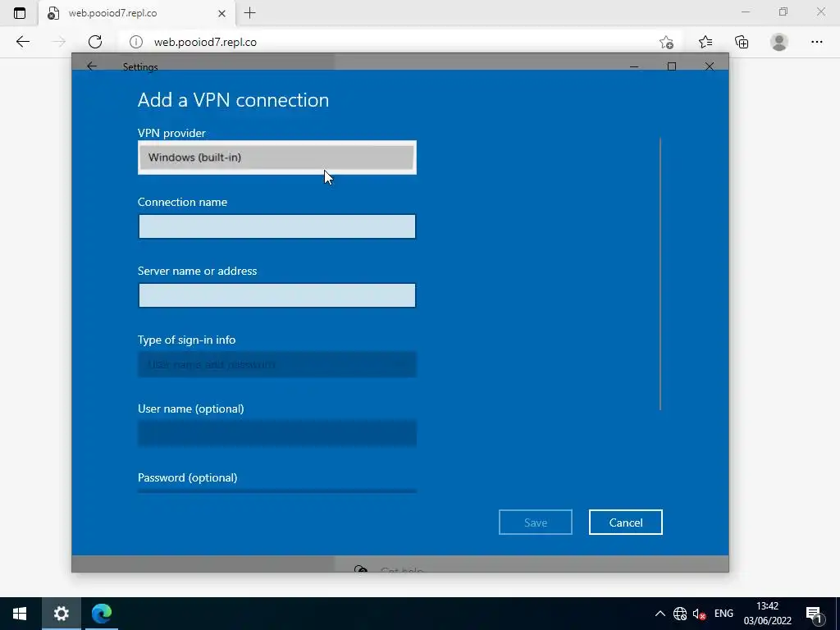Open the clock and date flyout
Viewport: 840px width, 630px height.
coord(767,614)
